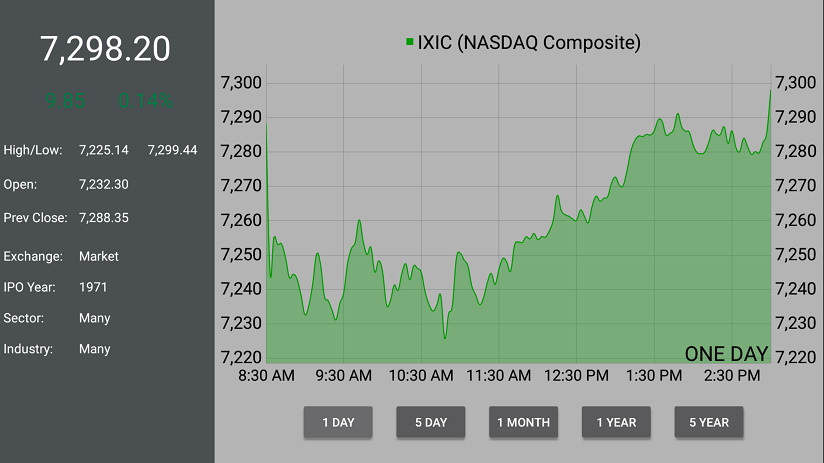Click the current price 7,298.20
Screen dimensions: 824x463
coord(105,49)
